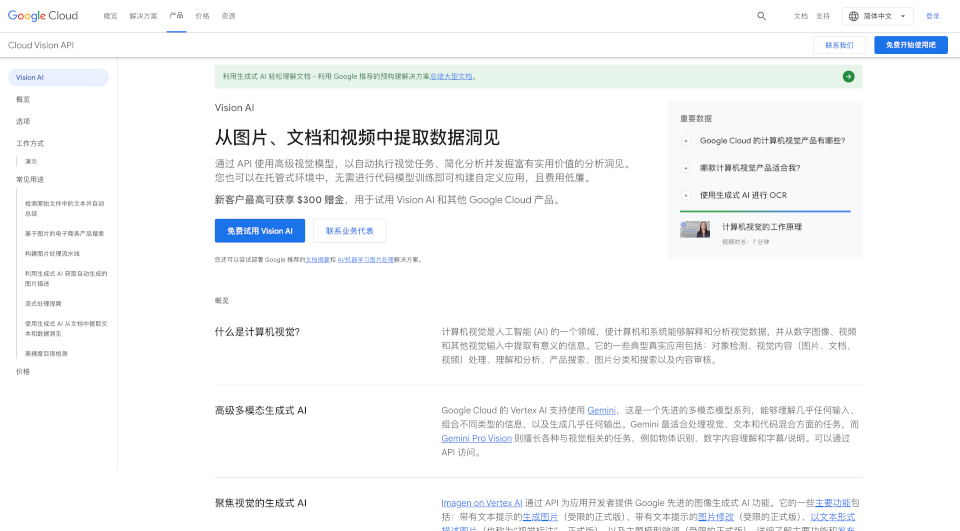Click the Gemini Pro Vision link
This screenshot has width=960, height=531.
[x=476, y=439]
